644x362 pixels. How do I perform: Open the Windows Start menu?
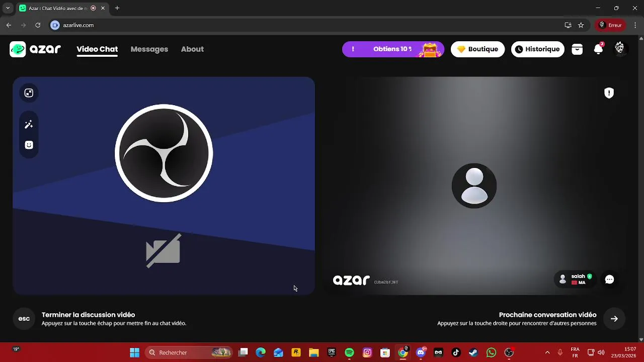coord(134,352)
